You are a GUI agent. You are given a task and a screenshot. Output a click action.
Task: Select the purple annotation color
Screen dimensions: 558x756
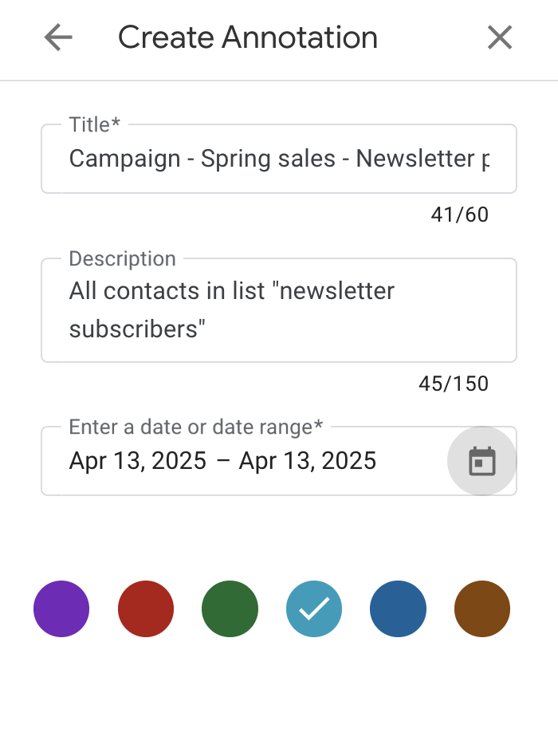(61, 608)
